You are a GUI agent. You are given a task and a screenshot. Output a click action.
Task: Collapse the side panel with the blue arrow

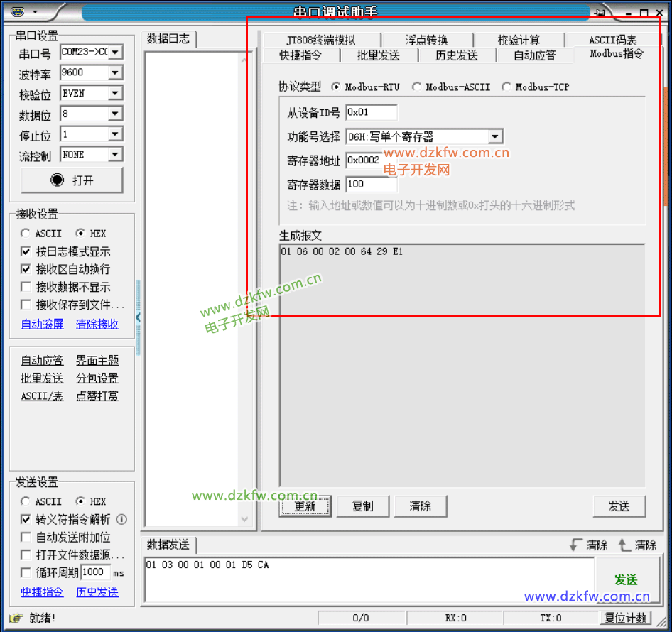point(138,317)
